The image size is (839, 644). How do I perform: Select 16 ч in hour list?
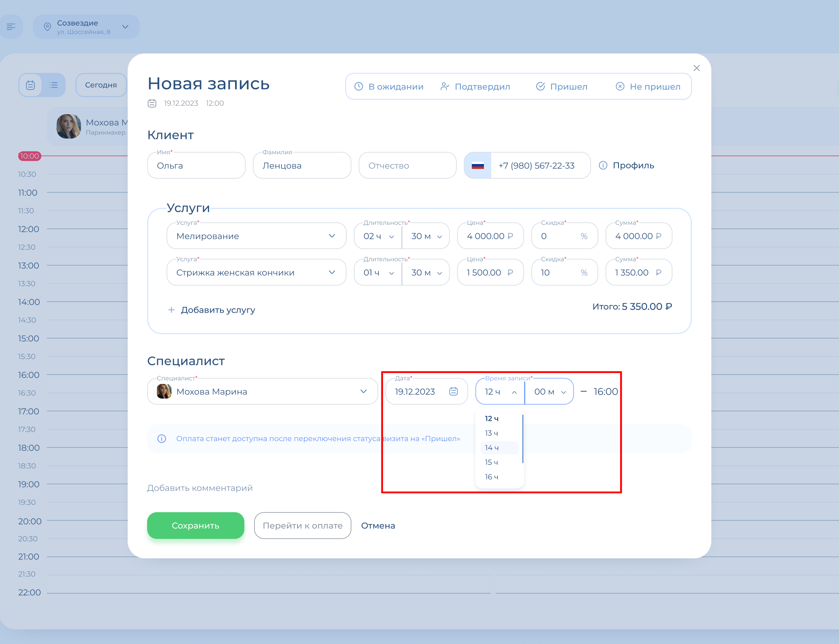click(499, 477)
